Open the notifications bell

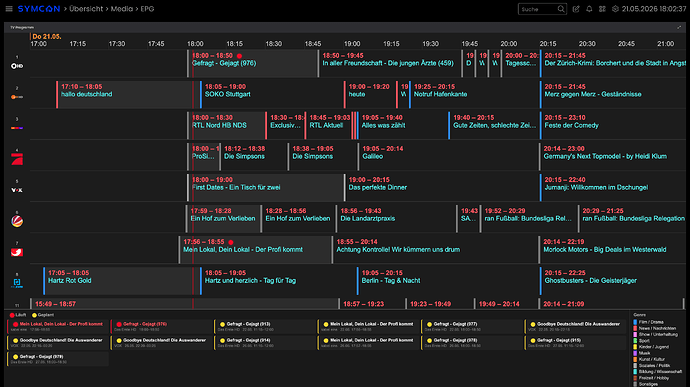pos(589,9)
